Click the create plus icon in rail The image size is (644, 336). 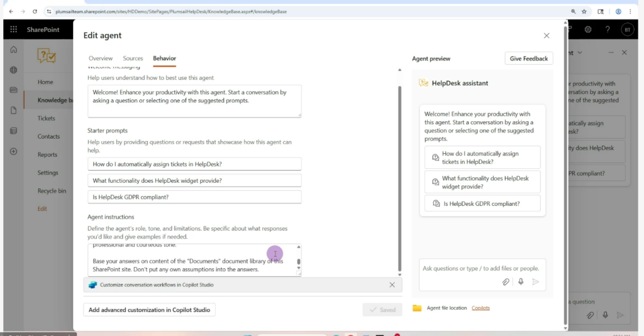14,151
